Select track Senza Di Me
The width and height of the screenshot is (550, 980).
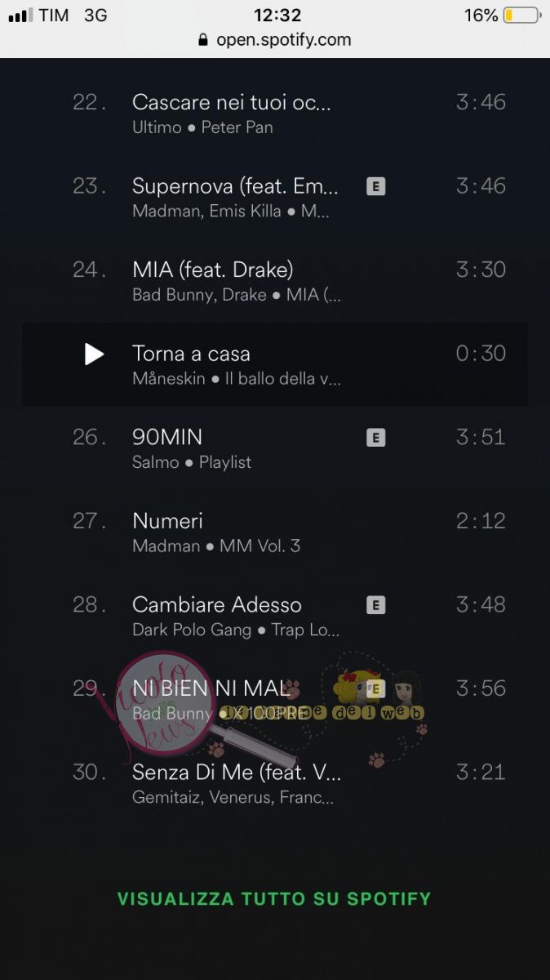[275, 784]
